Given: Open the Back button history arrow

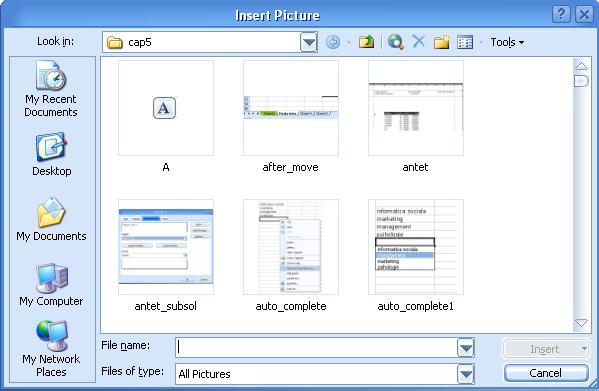Looking at the screenshot, I should pyautogui.click(x=348, y=42).
